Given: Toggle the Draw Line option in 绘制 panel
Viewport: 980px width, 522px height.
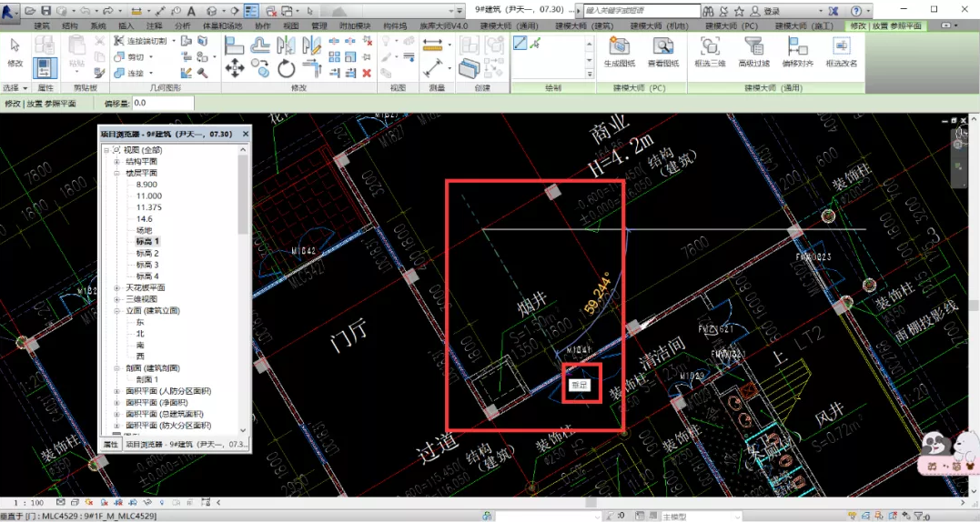Looking at the screenshot, I should pyautogui.click(x=520, y=43).
